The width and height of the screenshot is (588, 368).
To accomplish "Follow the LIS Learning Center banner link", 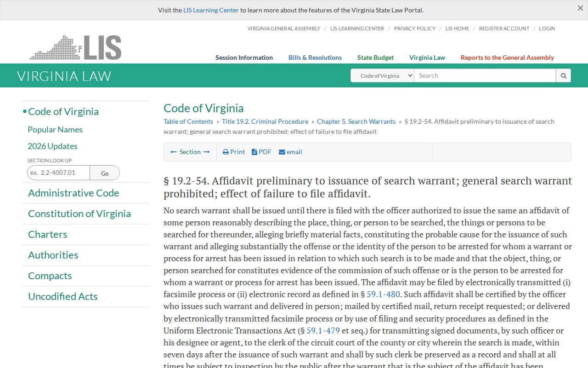I will 211,10.
